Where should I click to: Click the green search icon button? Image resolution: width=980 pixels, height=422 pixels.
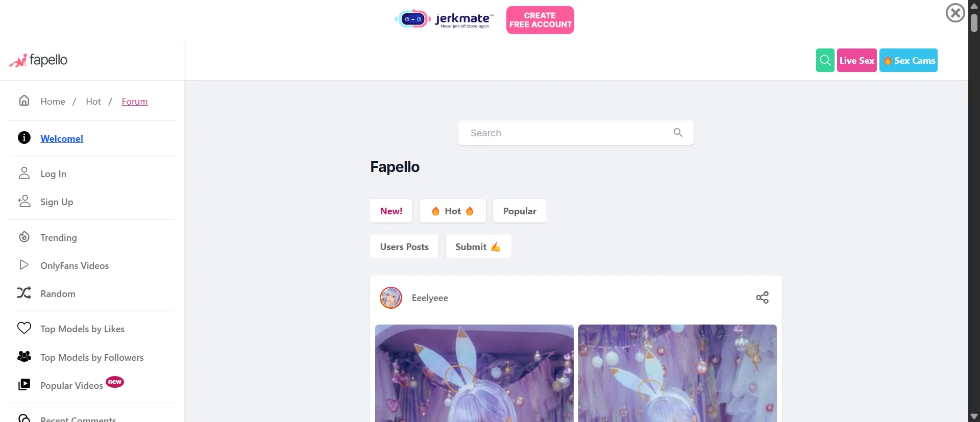click(825, 60)
